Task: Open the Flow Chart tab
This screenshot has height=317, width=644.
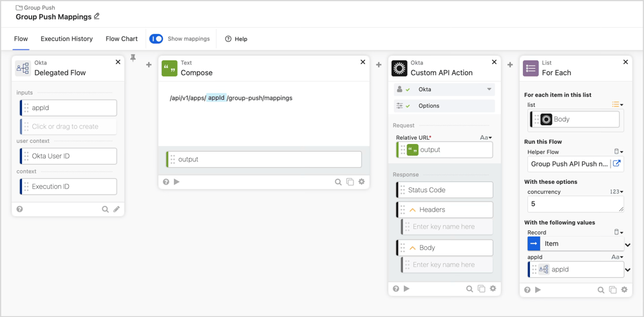Action: [122, 39]
